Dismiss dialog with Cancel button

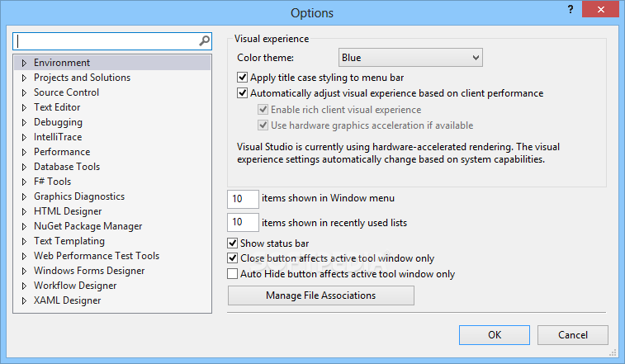click(x=573, y=335)
